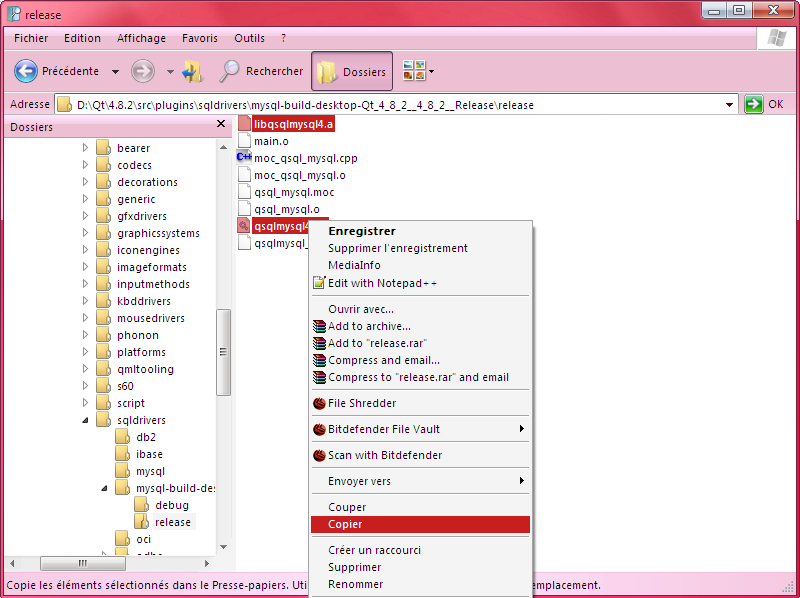Viewport: 800px width, 598px height.
Task: Click the Précédente back arrow icon
Action: click(x=26, y=71)
